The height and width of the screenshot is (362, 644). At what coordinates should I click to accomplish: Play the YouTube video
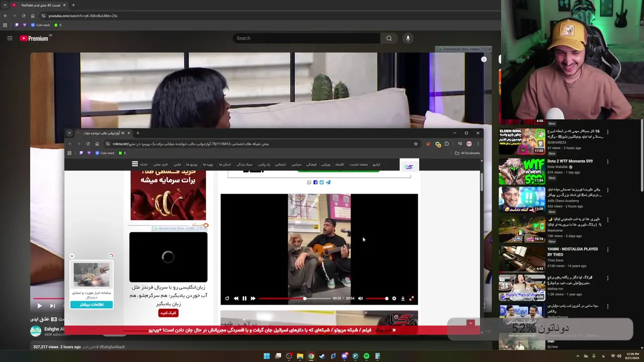(39, 305)
